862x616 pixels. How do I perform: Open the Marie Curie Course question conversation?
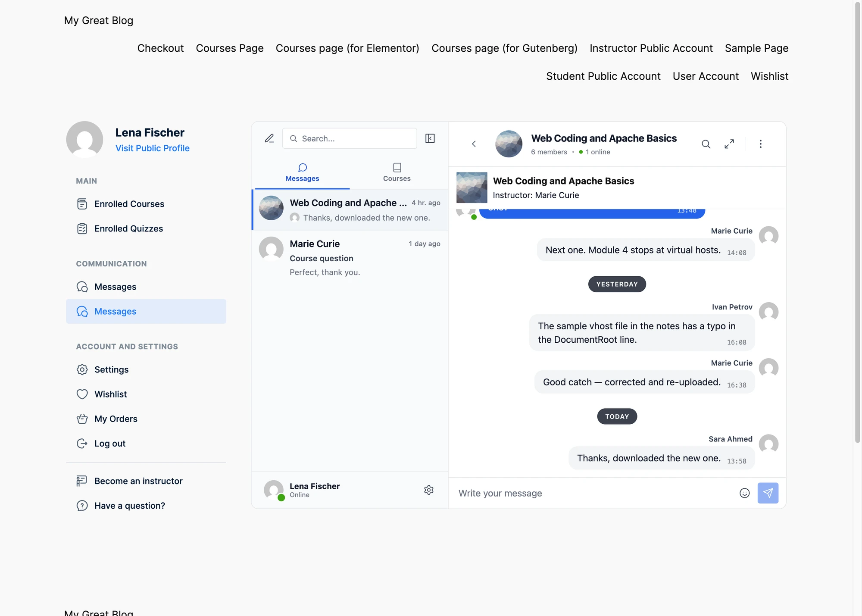[350, 257]
